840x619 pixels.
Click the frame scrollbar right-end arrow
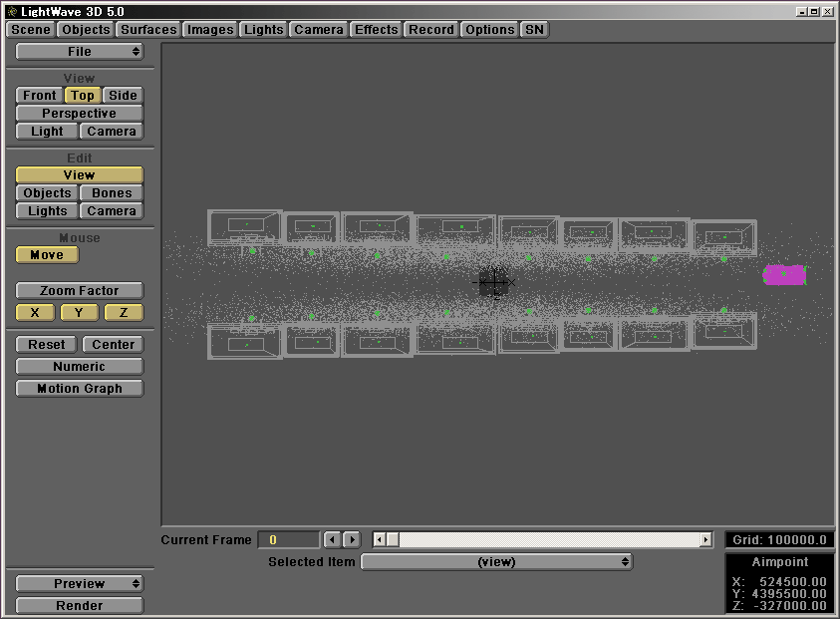click(705, 539)
